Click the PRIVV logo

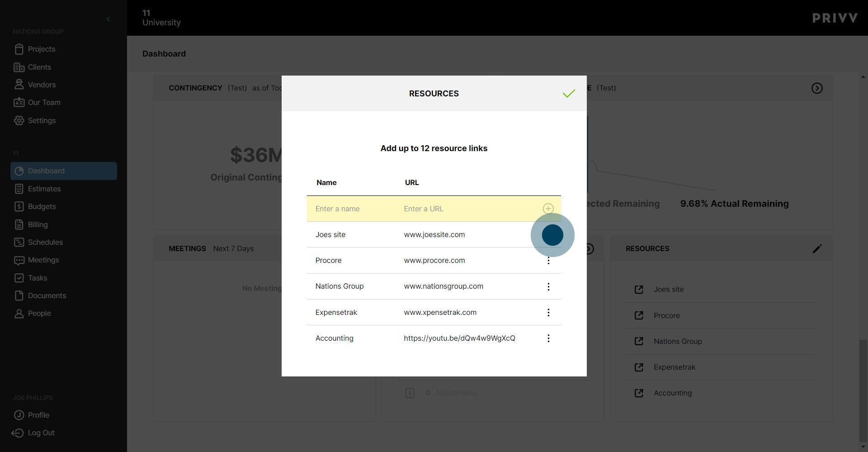(835, 18)
